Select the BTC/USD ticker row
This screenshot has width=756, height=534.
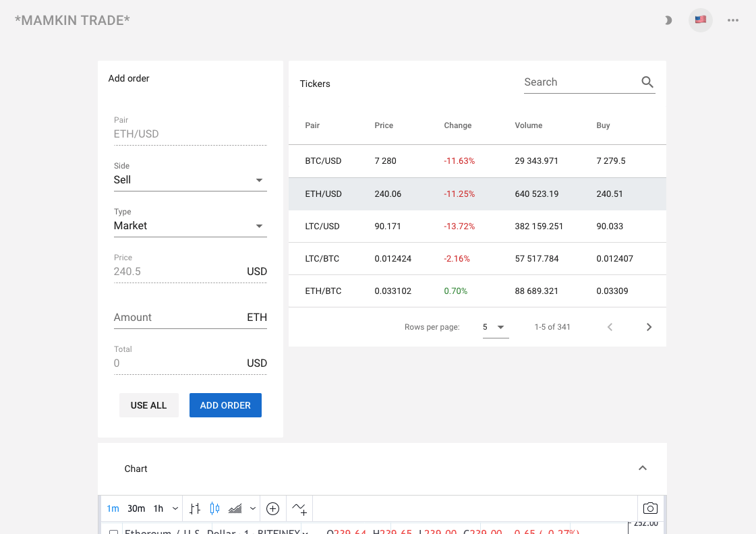pyautogui.click(x=477, y=161)
